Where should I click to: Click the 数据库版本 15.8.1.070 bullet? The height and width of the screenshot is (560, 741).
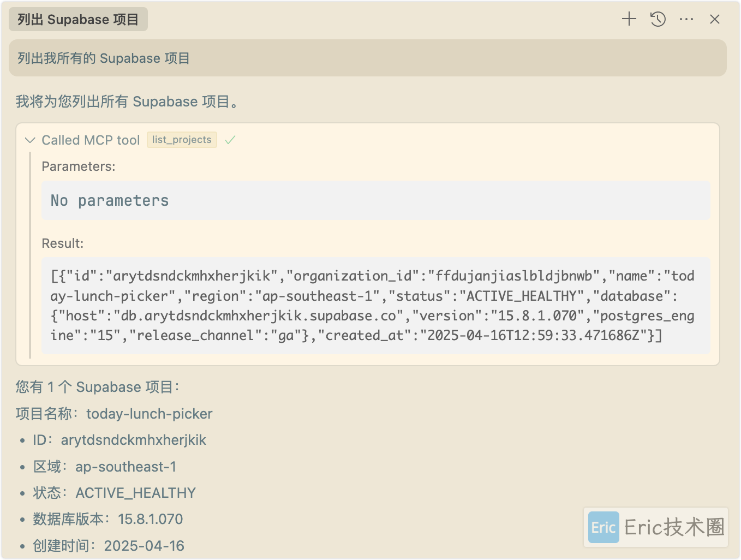[108, 519]
